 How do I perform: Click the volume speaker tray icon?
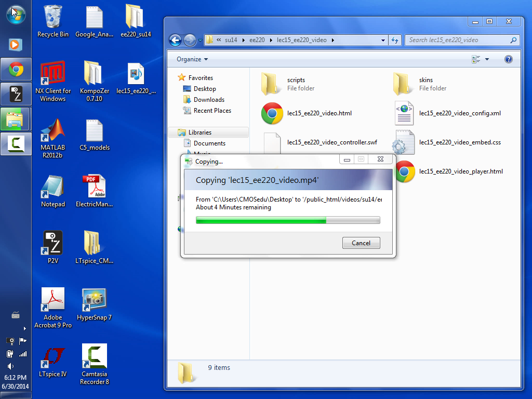point(10,366)
